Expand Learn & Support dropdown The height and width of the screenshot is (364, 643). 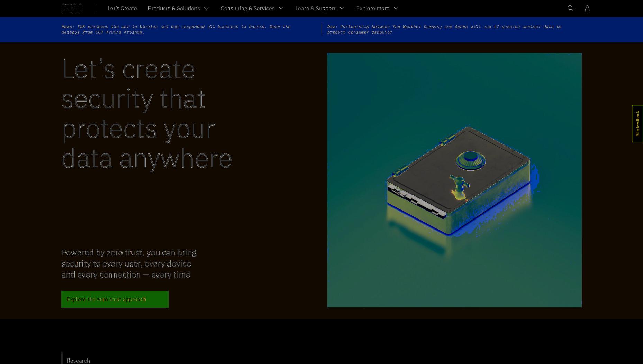tap(320, 8)
